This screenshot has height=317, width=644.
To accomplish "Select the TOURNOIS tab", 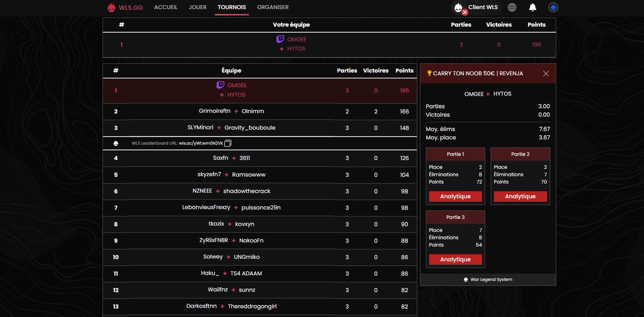I will tap(232, 8).
